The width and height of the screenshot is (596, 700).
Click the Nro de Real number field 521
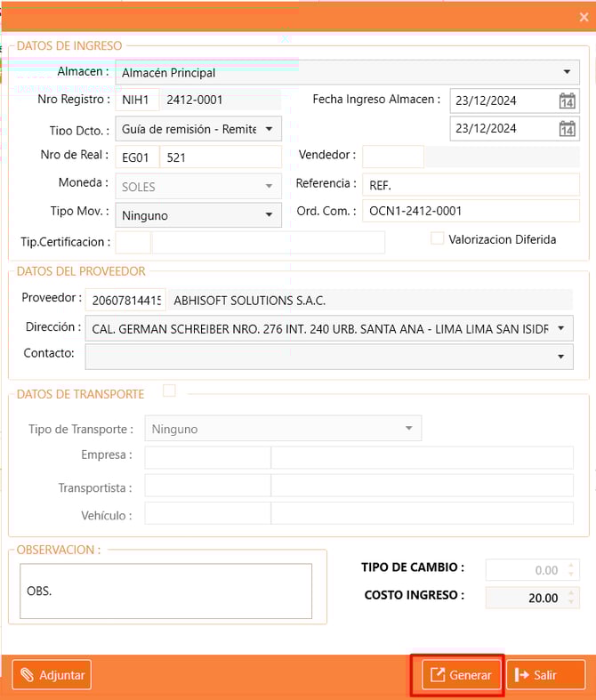pyautogui.click(x=221, y=157)
